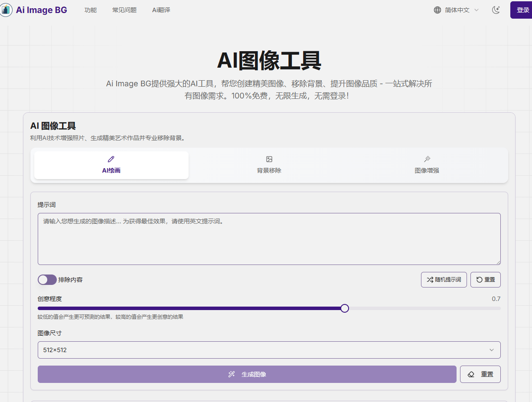
Task: Open the 图像尺寸 dropdown chevron
Action: pos(491,350)
